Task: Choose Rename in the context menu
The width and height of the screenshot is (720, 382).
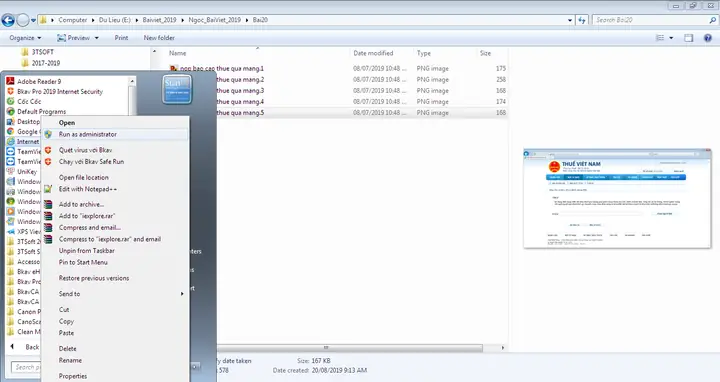Action: (x=70, y=360)
